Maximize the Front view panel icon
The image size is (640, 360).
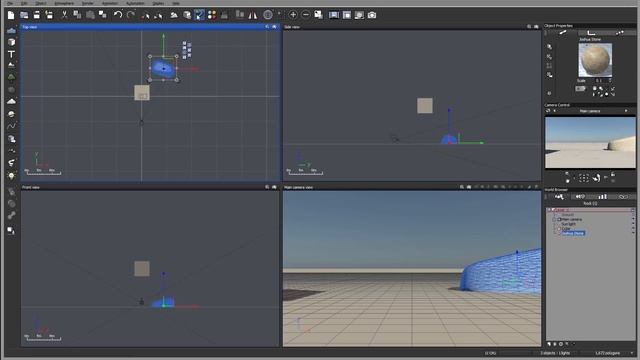click(274, 187)
